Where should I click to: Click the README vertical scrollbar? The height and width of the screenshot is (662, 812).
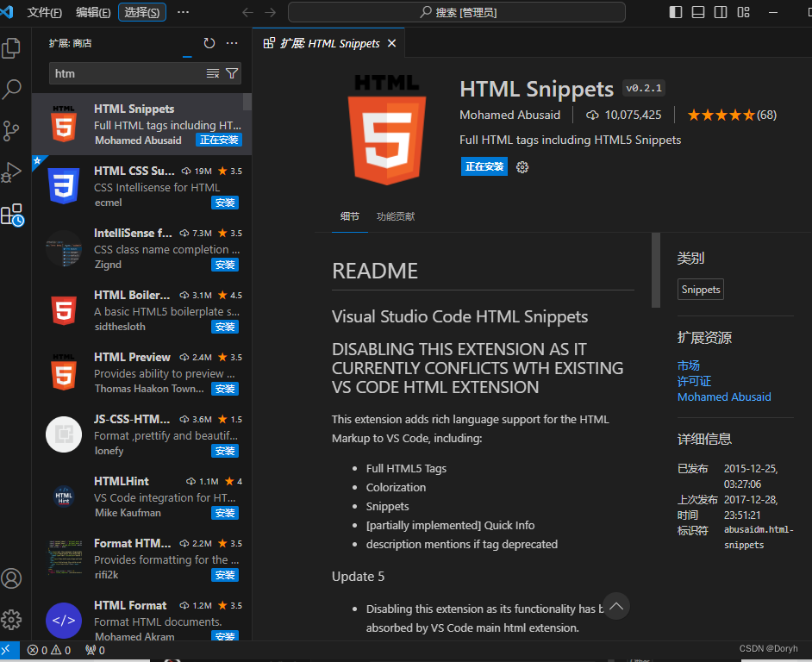(656, 271)
